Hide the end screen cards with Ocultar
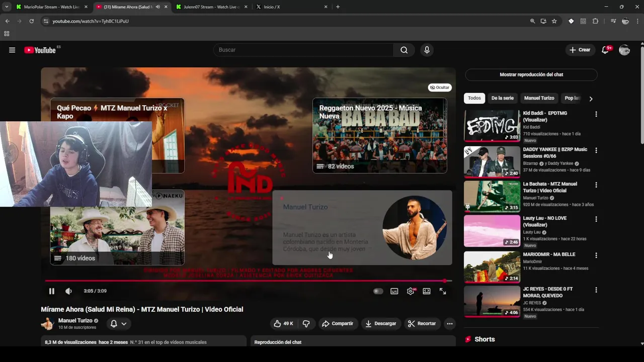 click(439, 87)
